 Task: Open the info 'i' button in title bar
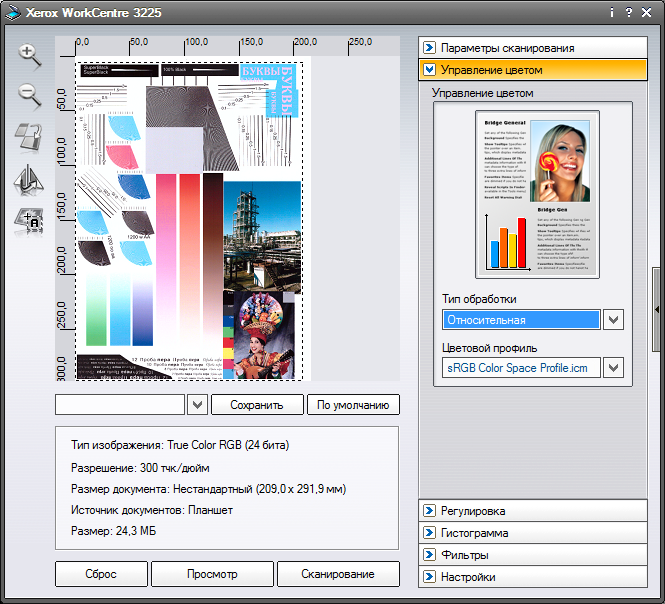tap(611, 12)
